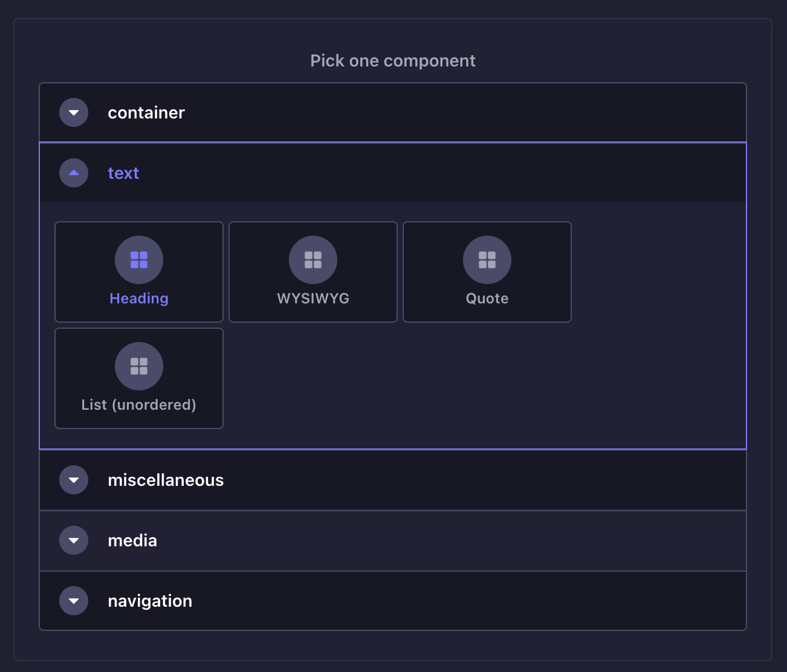Click the List (unordered) grid icon
The image size is (787, 672).
click(139, 366)
